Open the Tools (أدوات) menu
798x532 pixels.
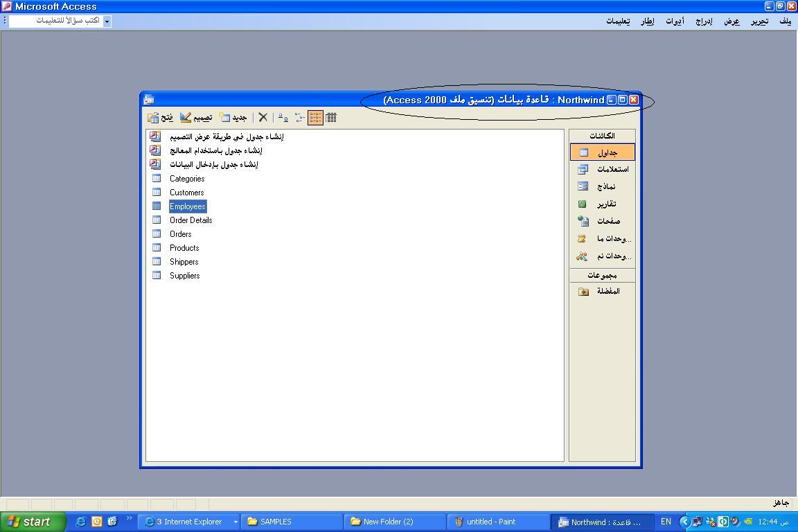click(x=675, y=21)
